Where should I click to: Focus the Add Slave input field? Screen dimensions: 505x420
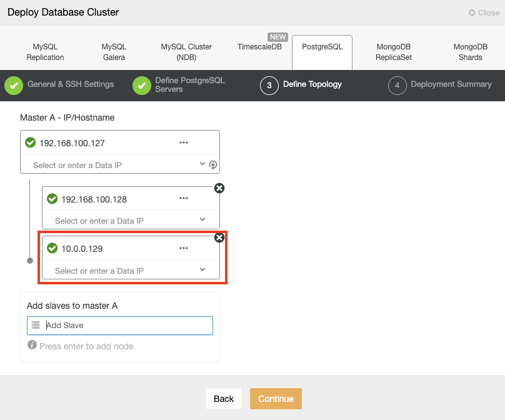[120, 325]
